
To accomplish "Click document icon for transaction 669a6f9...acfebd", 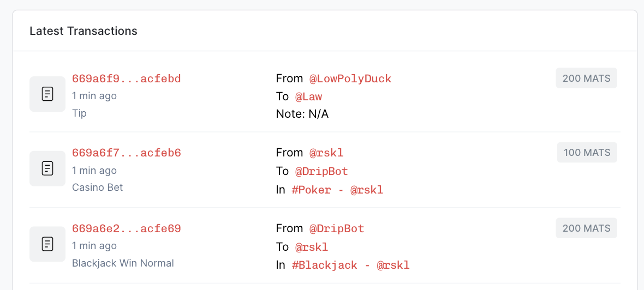I will (x=47, y=94).
